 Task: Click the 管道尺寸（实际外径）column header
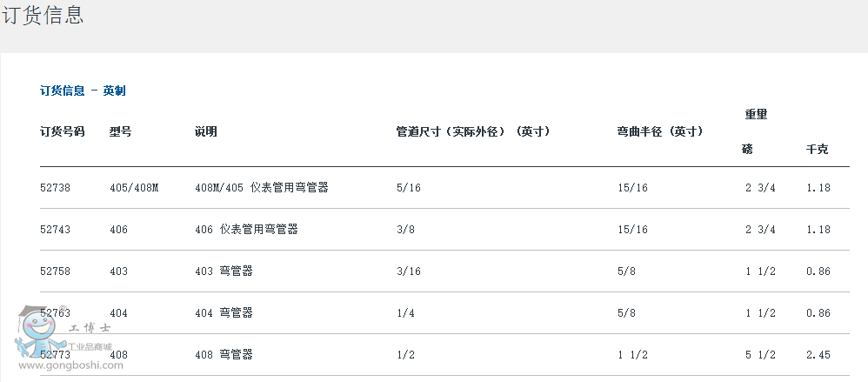472,131
